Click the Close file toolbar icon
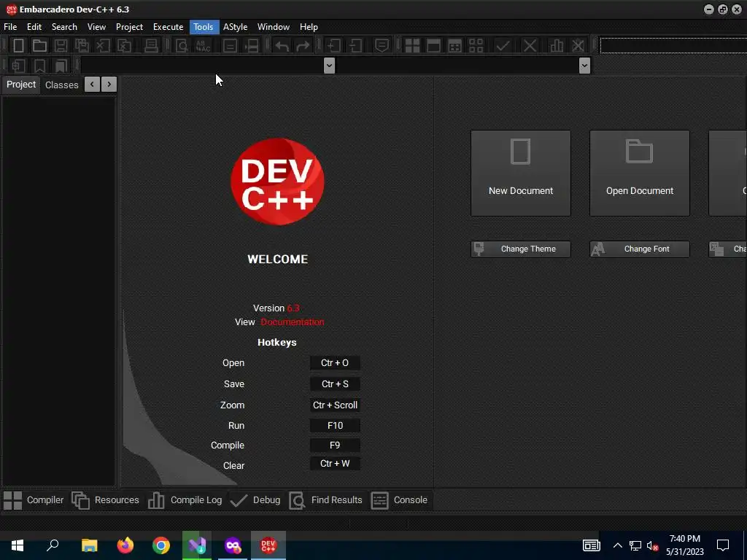Screen dimensions: 747x560 pos(103,46)
